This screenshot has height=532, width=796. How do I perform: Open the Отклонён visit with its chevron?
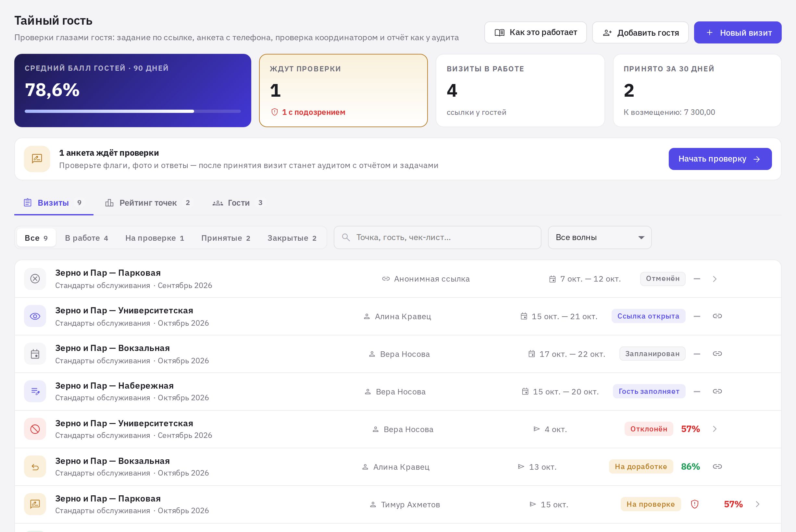pos(715,429)
